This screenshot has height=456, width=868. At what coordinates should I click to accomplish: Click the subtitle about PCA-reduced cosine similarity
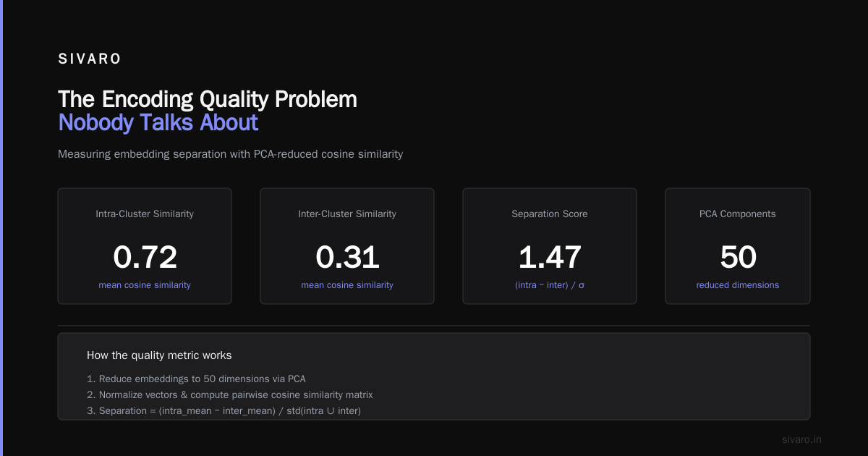pyautogui.click(x=230, y=154)
